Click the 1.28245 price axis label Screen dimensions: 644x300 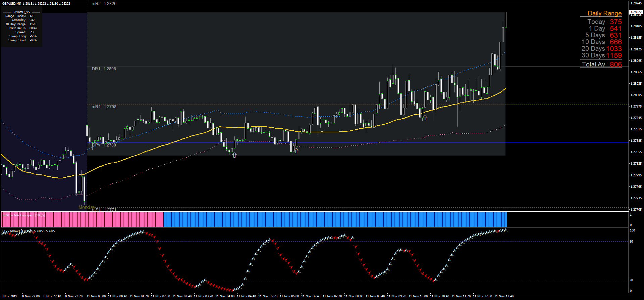[x=636, y=3]
